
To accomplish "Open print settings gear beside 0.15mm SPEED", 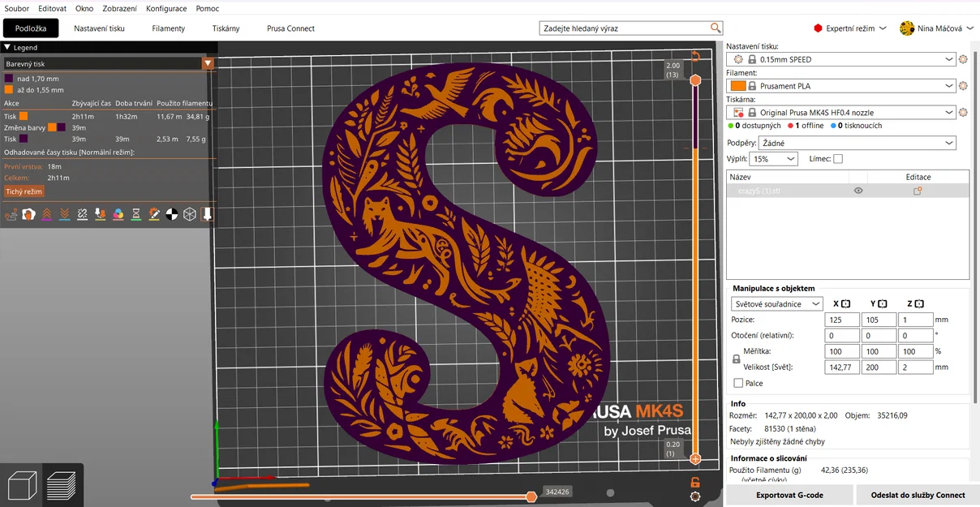I will (x=963, y=59).
